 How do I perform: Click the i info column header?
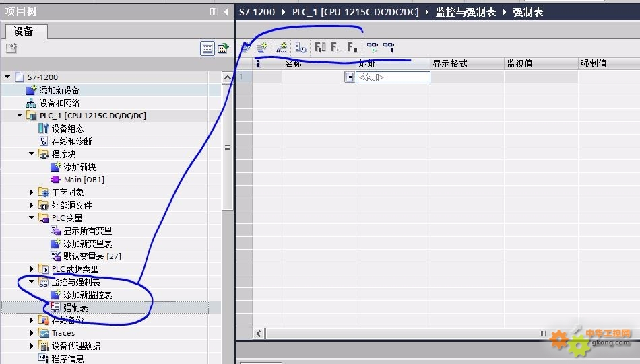267,63
